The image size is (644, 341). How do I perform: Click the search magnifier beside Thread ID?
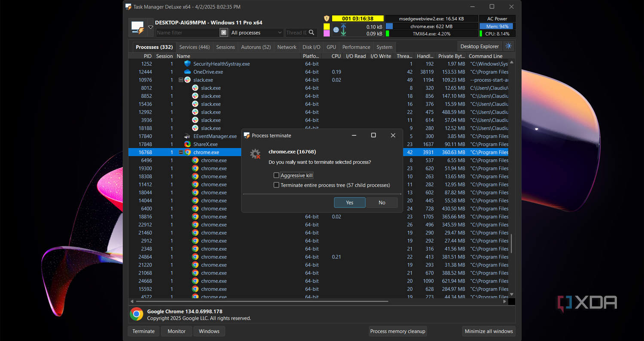pos(312,33)
